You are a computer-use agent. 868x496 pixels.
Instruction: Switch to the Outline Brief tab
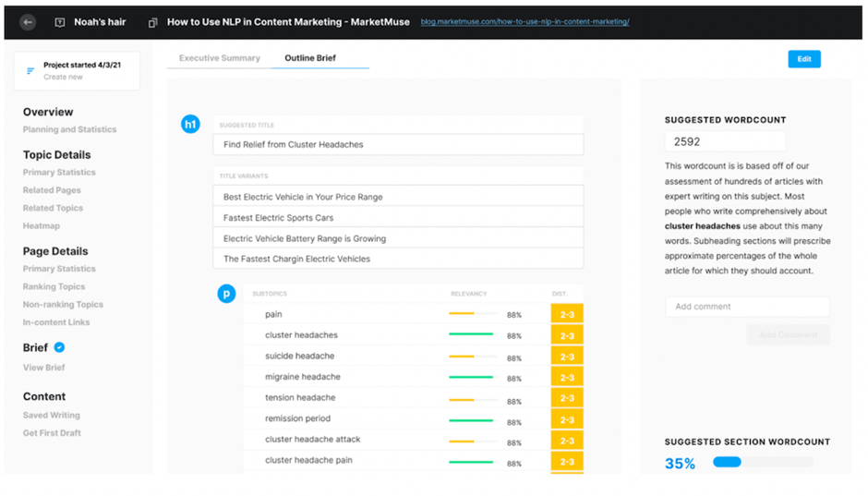[x=309, y=58]
